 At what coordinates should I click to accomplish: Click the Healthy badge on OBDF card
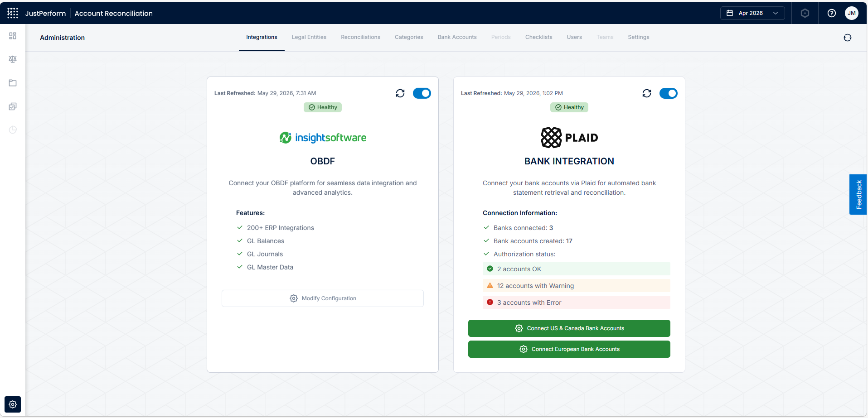coord(323,107)
